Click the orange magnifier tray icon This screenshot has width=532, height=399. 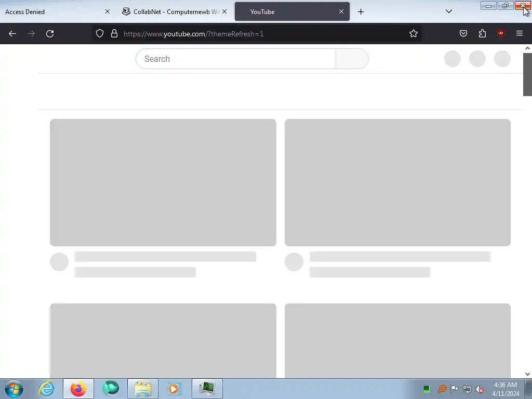[x=442, y=389]
